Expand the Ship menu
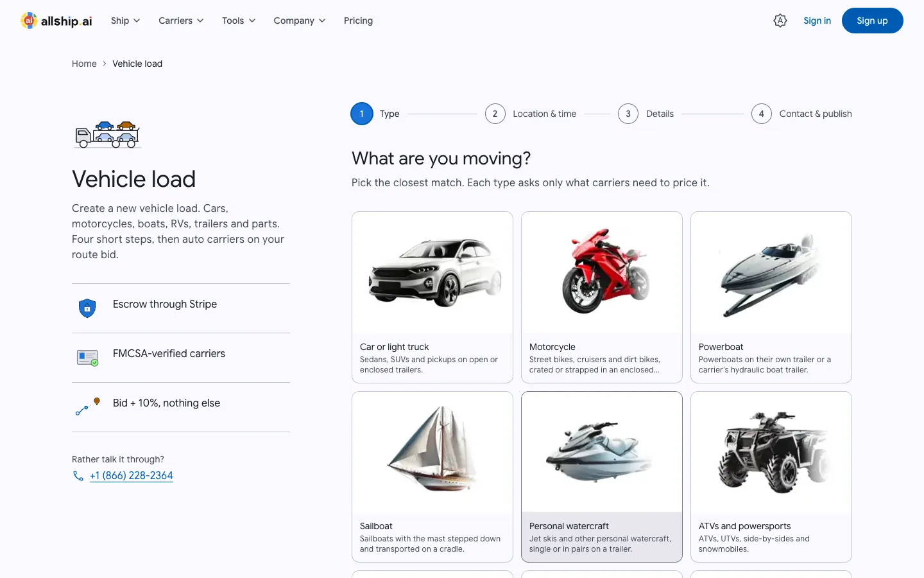The height and width of the screenshot is (578, 924). 125,21
